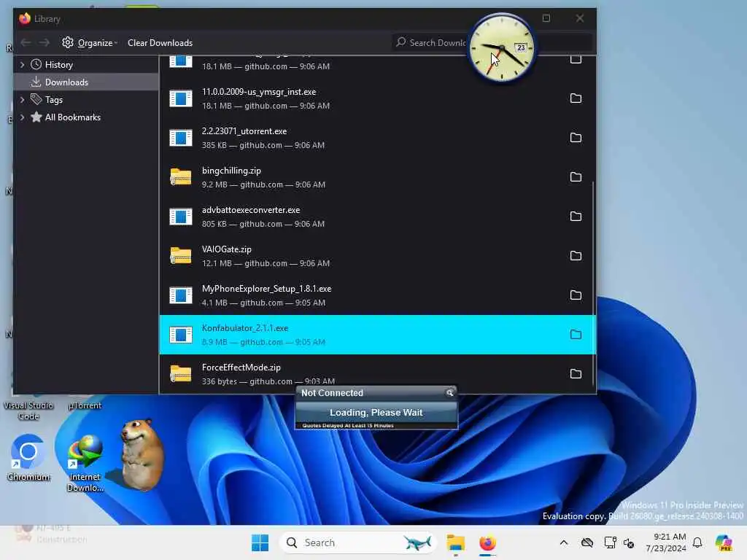Show ForceEffectMode.zip in its folder

pos(576,374)
